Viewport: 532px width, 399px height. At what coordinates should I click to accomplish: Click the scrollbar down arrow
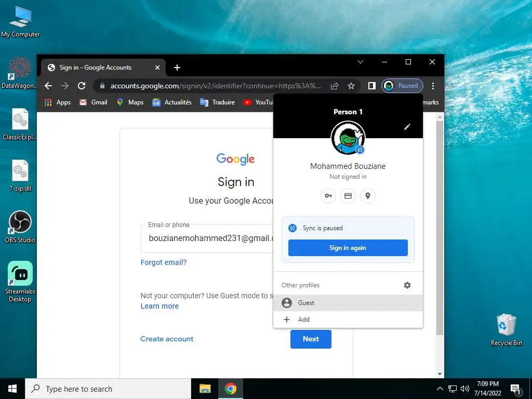pos(440,374)
